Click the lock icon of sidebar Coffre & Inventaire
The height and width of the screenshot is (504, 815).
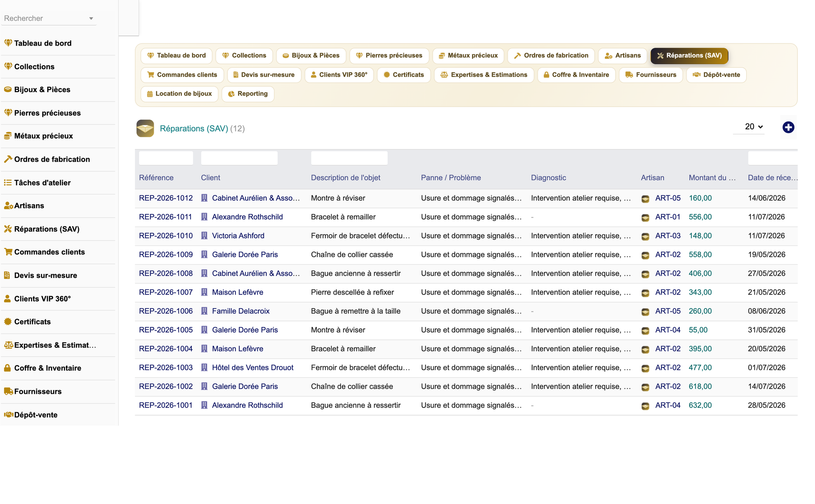click(8, 368)
